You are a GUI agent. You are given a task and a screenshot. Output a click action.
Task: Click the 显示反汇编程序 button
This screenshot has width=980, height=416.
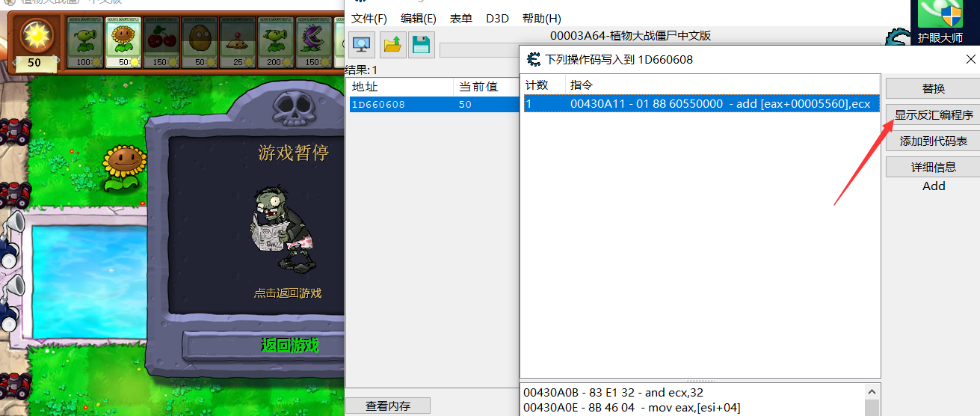tap(933, 114)
